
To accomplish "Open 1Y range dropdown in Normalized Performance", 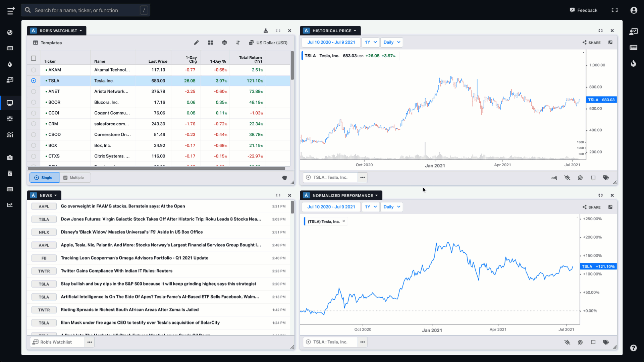I will (x=371, y=207).
